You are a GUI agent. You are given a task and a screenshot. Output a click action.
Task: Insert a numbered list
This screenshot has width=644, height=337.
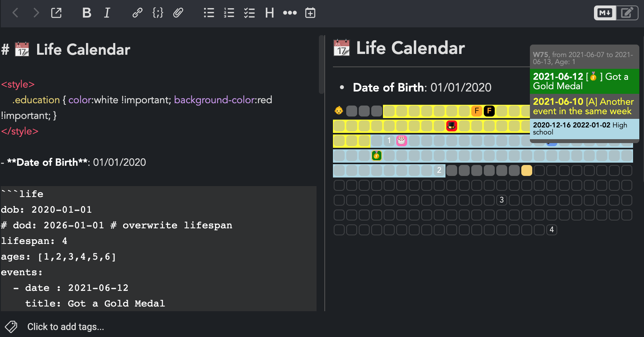(x=229, y=13)
